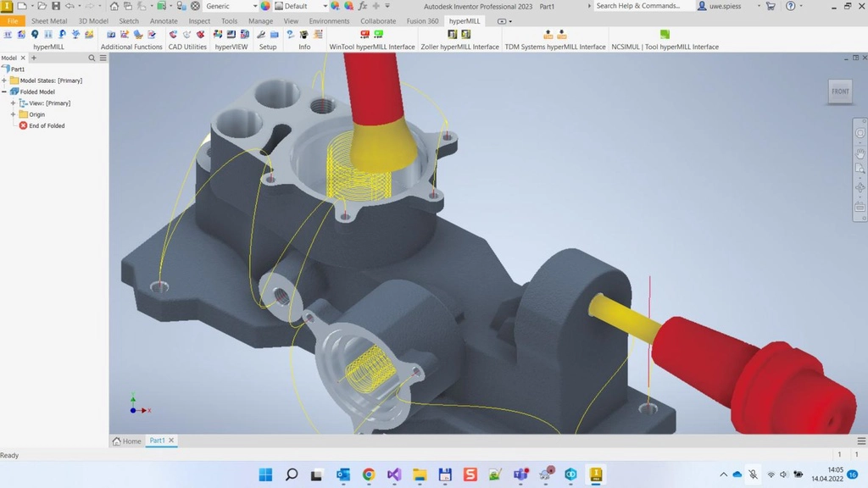Click the FRONT face on the ViewCube
The image size is (868, 488).
pos(839,91)
